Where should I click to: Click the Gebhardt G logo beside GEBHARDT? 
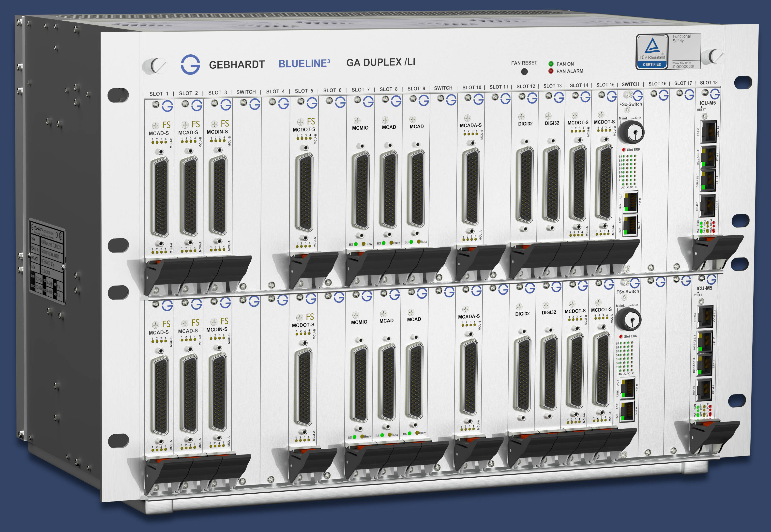pos(190,64)
